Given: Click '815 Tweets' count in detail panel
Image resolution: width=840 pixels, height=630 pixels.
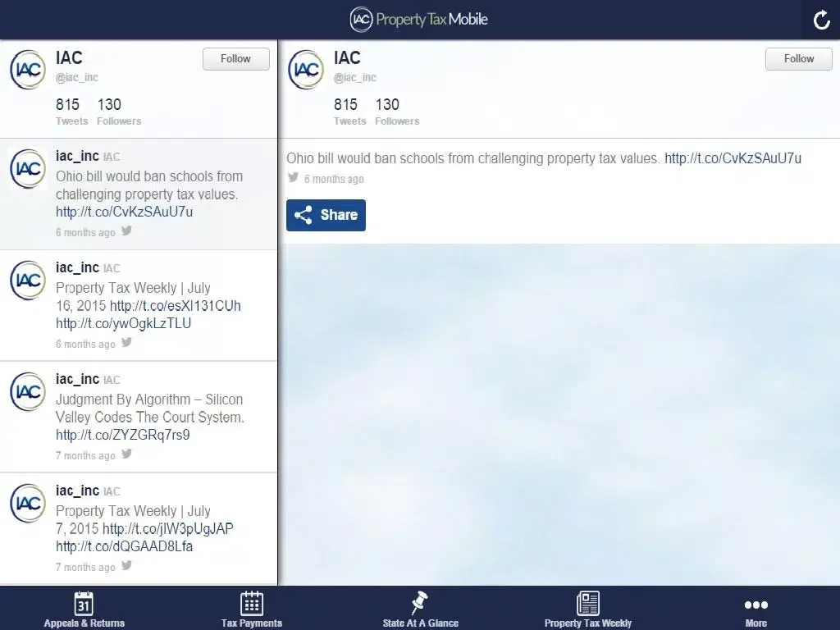Looking at the screenshot, I should point(349,112).
